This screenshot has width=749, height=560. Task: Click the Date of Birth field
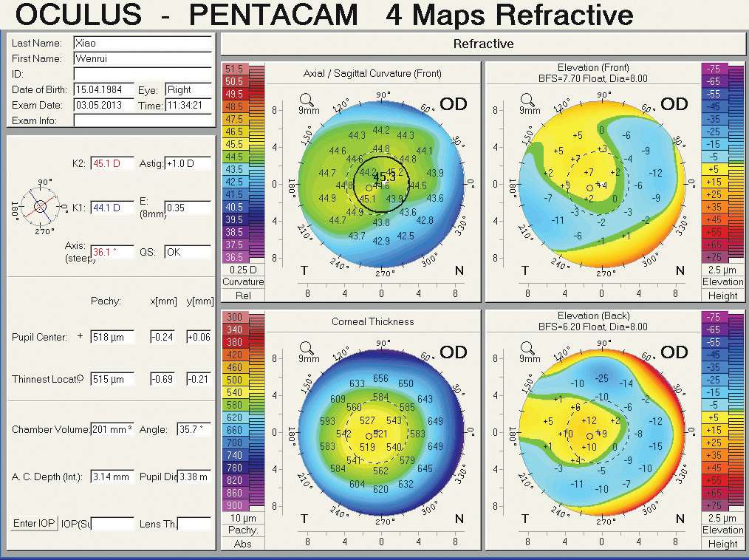(104, 90)
